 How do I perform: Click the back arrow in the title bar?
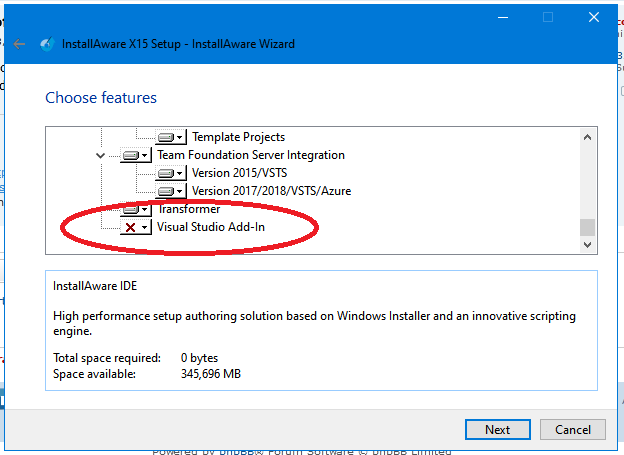point(19,44)
